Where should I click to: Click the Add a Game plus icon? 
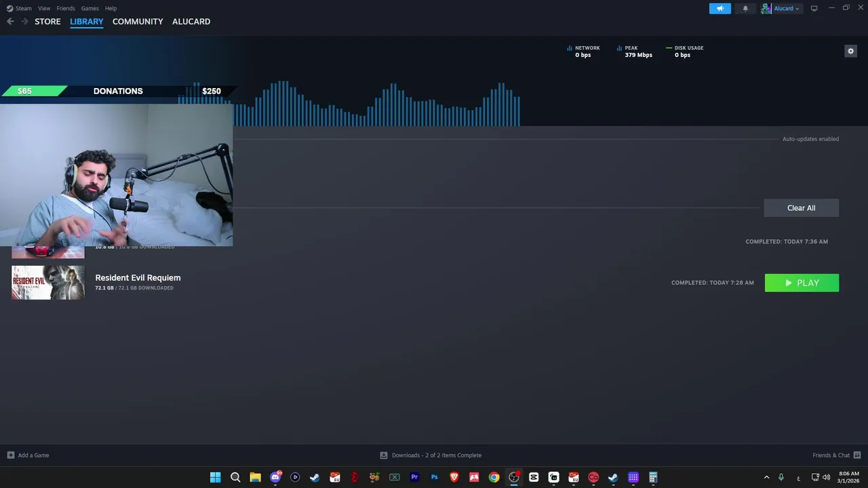[x=10, y=455]
